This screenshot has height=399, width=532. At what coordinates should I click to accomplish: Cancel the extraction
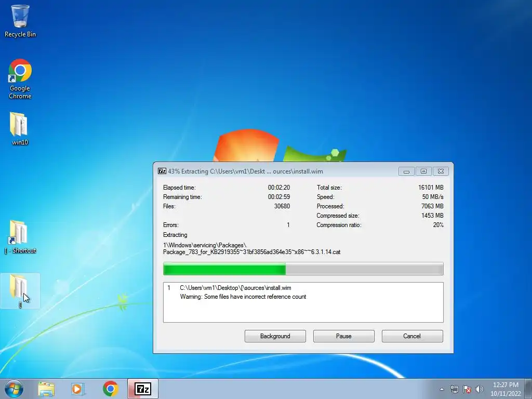click(412, 336)
